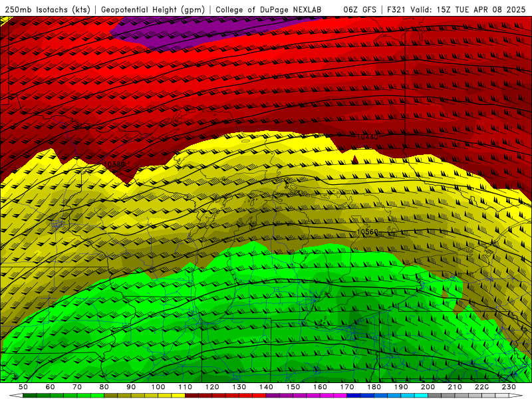Click the 200 value on the color scale
The width and height of the screenshot is (532, 399).
(428, 387)
